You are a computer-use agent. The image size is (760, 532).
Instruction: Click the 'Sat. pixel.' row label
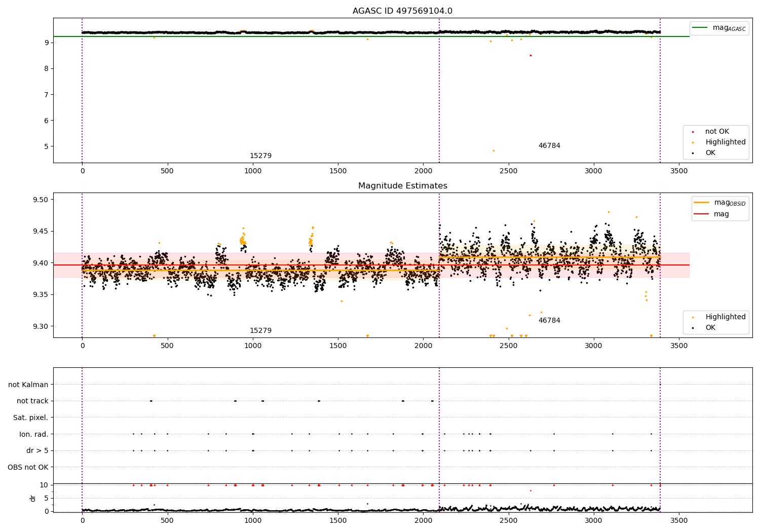[x=31, y=417]
